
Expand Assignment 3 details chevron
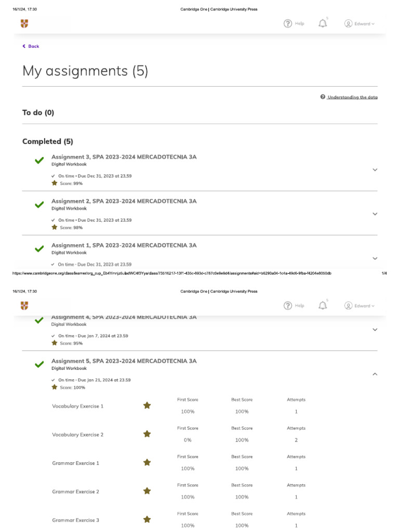(375, 170)
